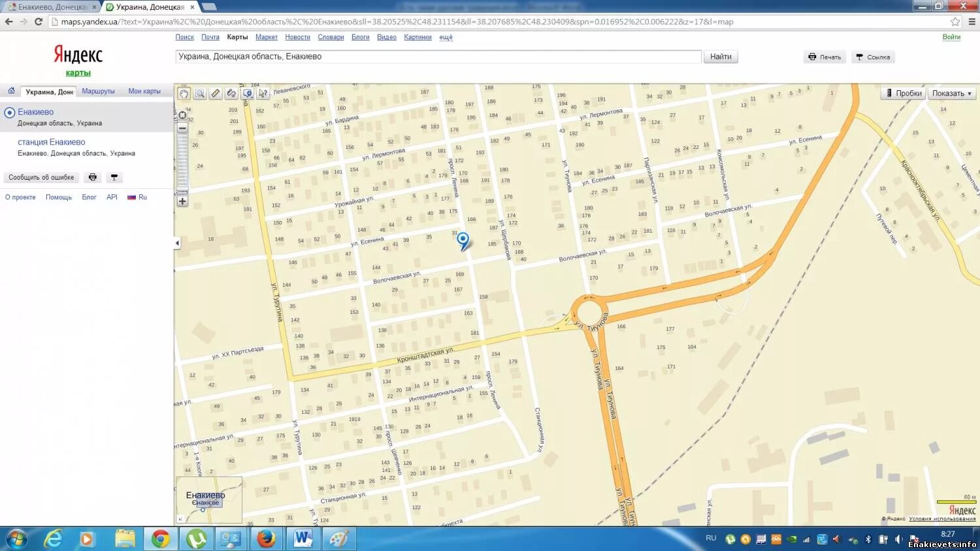This screenshot has width=980, height=551.
Task: Click the locate-me target icon on map
Action: pyautogui.click(x=182, y=115)
